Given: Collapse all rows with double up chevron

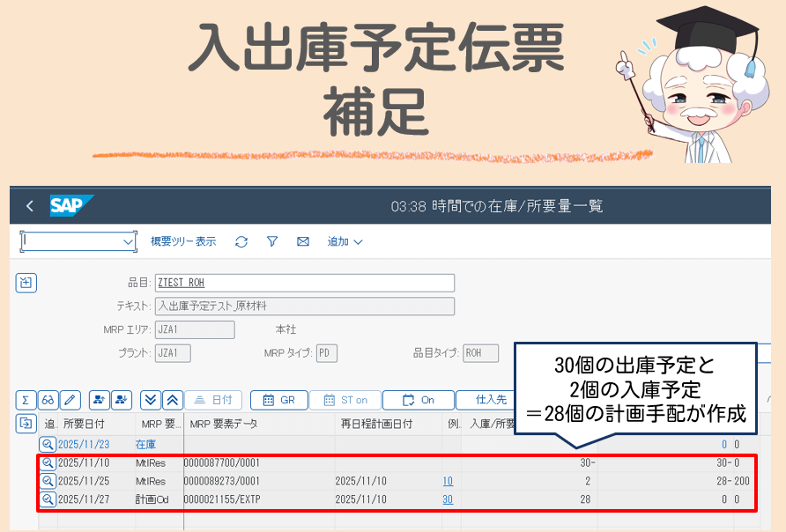Looking at the screenshot, I should tap(173, 400).
